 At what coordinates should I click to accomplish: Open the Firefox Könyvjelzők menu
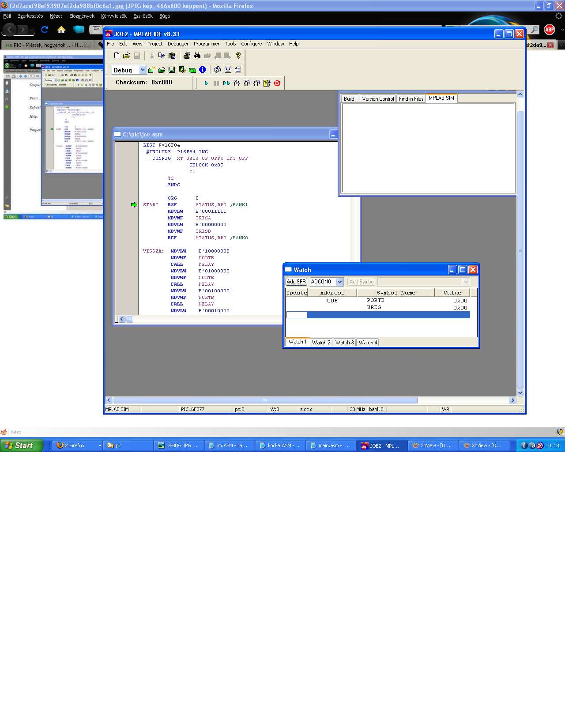[x=114, y=16]
